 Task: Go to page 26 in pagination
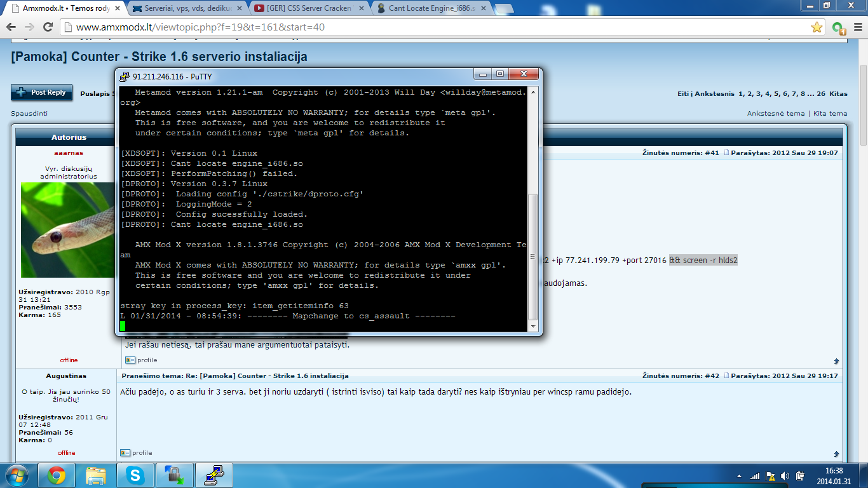821,93
